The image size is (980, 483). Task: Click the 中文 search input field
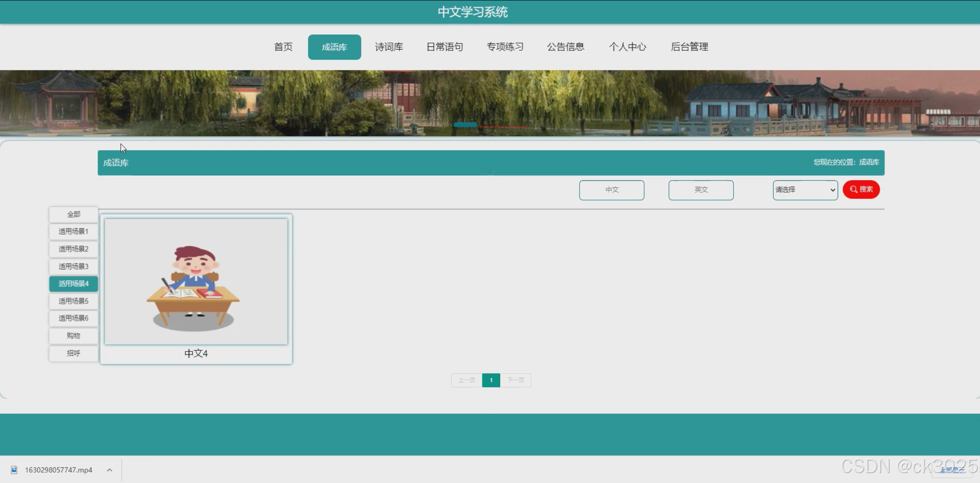pos(611,190)
